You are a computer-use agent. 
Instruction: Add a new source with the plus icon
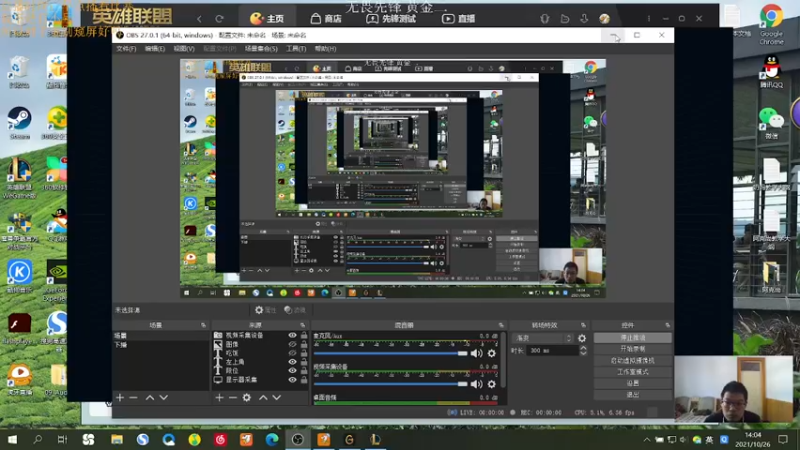[219, 397]
